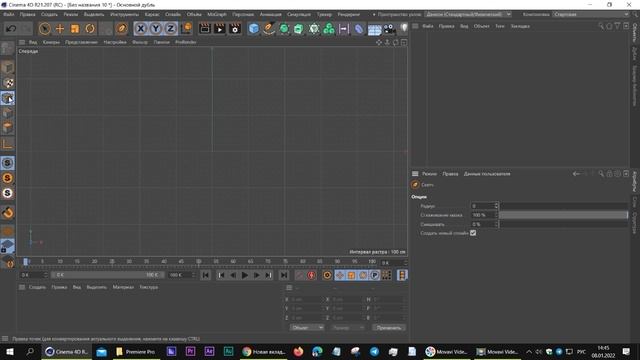Click the timeline marker at frame 50
This screenshot has height=360, width=640.
click(198, 262)
